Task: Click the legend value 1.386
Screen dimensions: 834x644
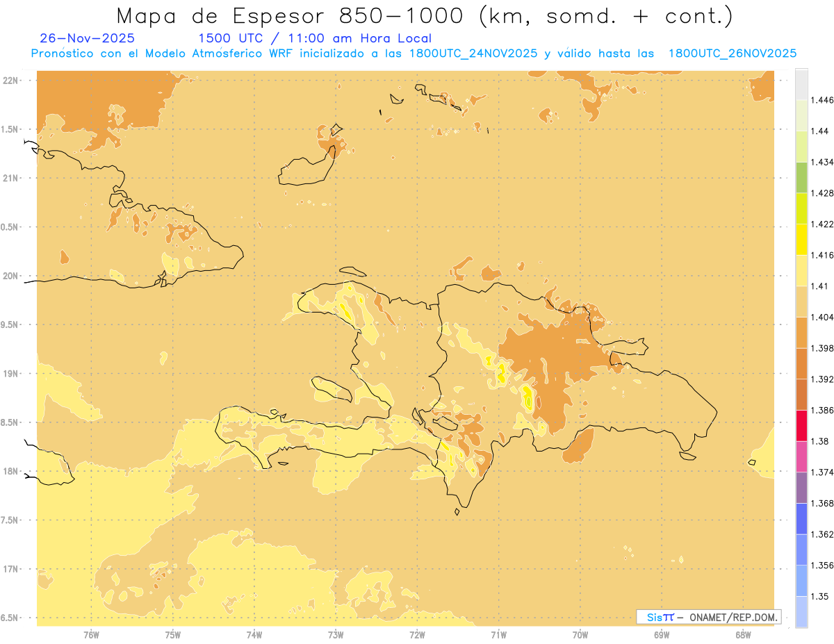Action: (x=824, y=411)
